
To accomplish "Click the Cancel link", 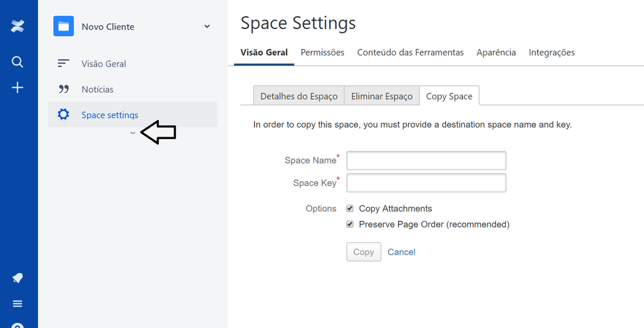I will [401, 252].
